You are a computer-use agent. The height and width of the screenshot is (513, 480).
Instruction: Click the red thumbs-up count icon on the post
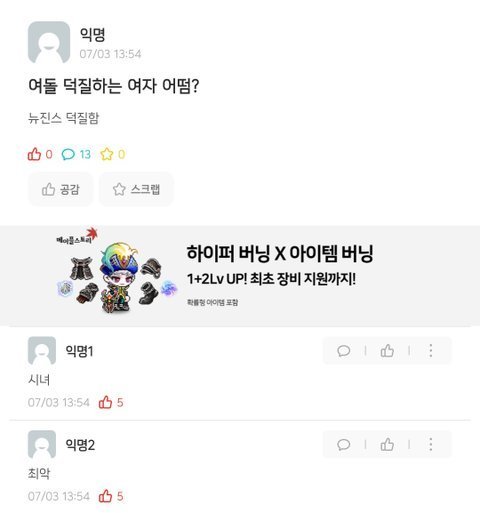pyautogui.click(x=34, y=154)
